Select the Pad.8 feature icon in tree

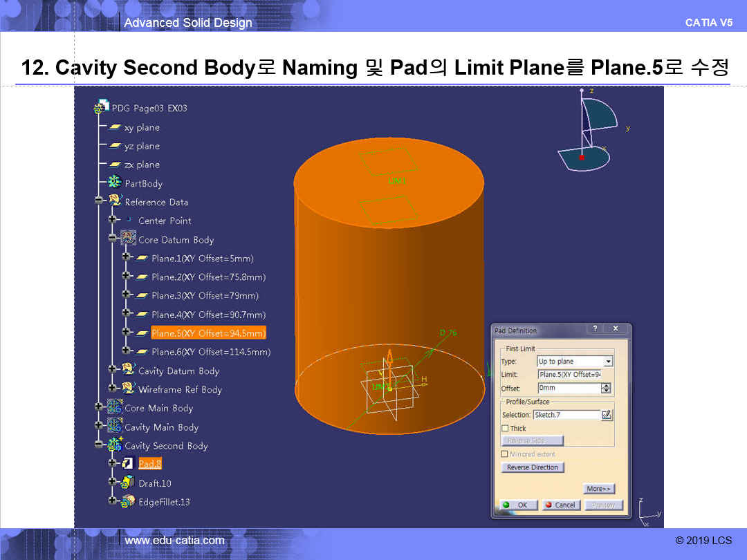[x=128, y=463]
